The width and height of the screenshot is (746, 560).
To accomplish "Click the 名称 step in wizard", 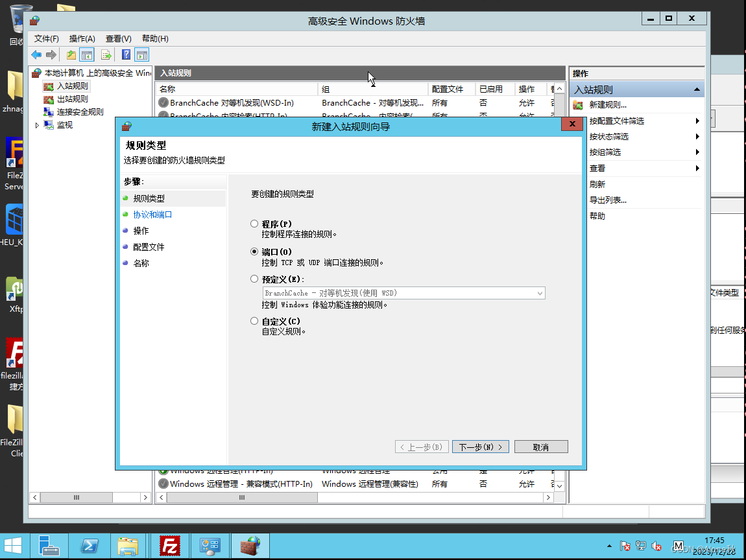I will click(x=141, y=263).
